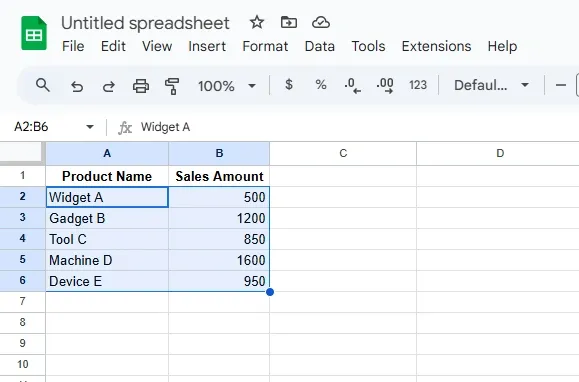Select column C header
This screenshot has width=579, height=382.
(343, 153)
